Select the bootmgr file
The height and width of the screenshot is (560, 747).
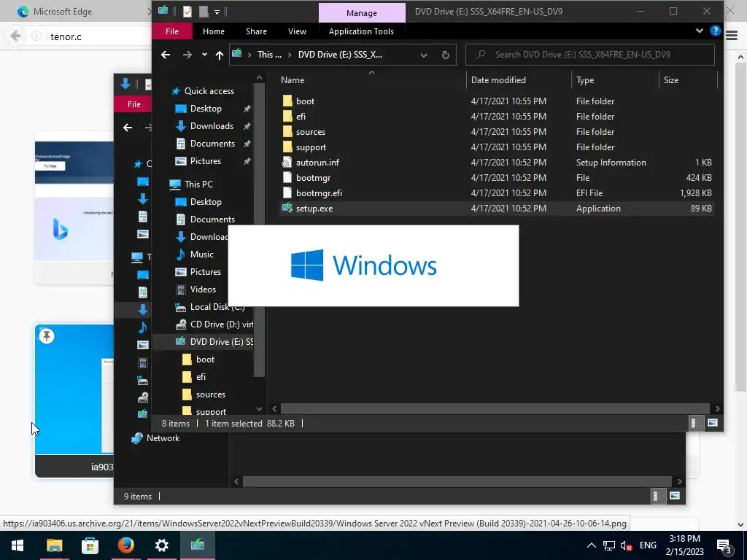(x=313, y=178)
